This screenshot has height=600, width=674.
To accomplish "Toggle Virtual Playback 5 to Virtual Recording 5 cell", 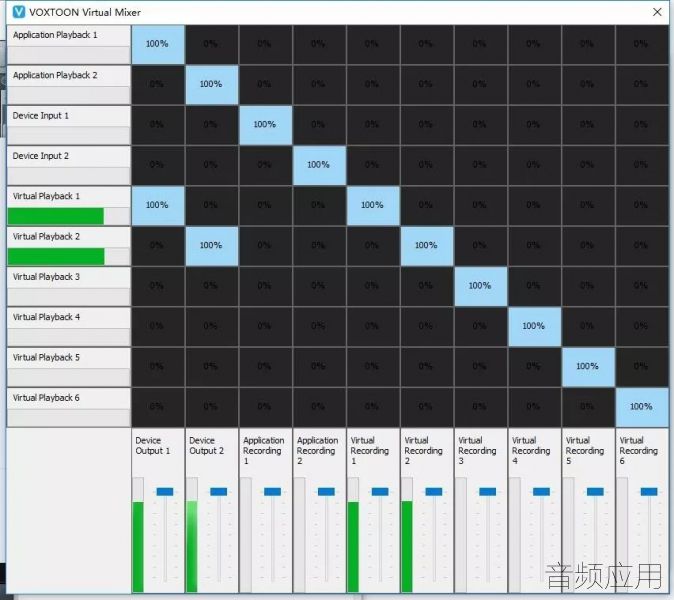I will pos(588,367).
